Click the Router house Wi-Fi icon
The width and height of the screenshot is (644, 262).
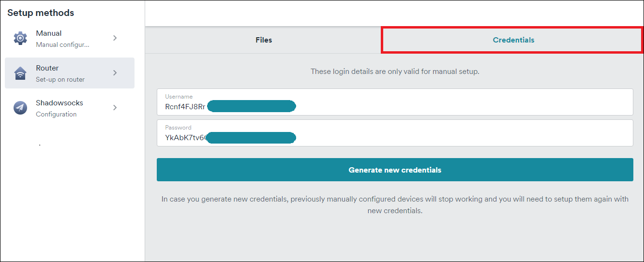coord(20,73)
